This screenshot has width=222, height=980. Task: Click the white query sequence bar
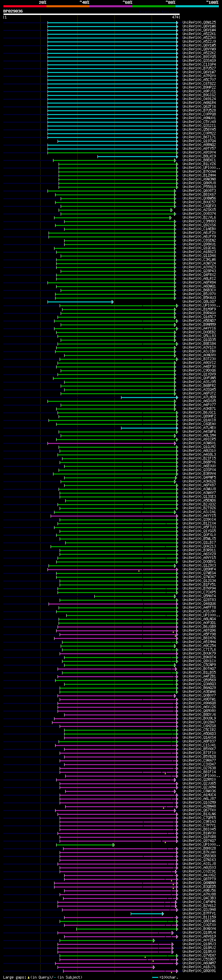point(92,15)
